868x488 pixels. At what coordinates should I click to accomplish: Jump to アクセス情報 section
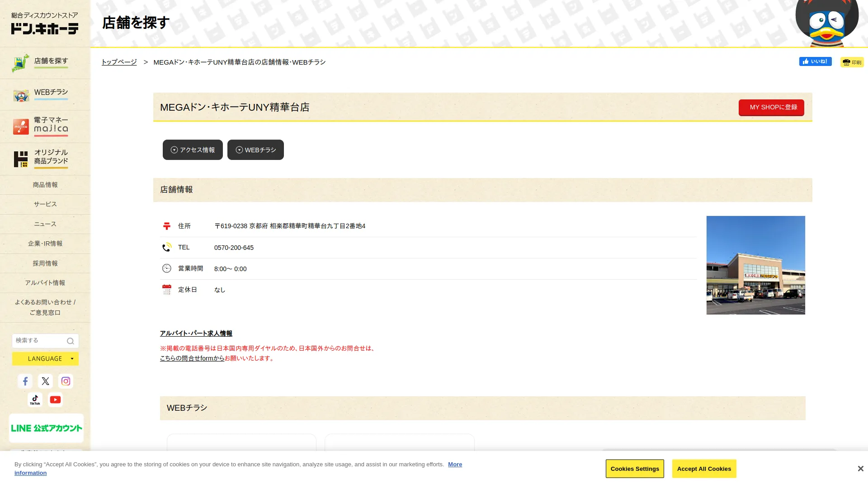(x=193, y=150)
